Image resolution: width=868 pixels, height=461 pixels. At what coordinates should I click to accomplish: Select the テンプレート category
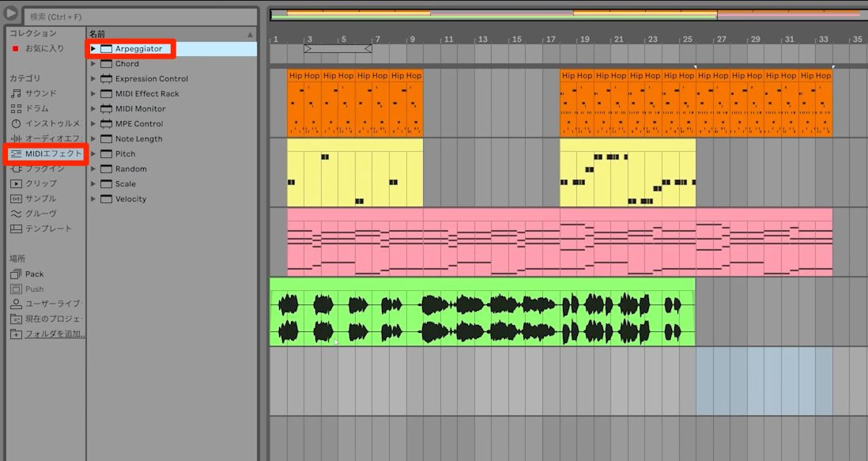pos(41,228)
